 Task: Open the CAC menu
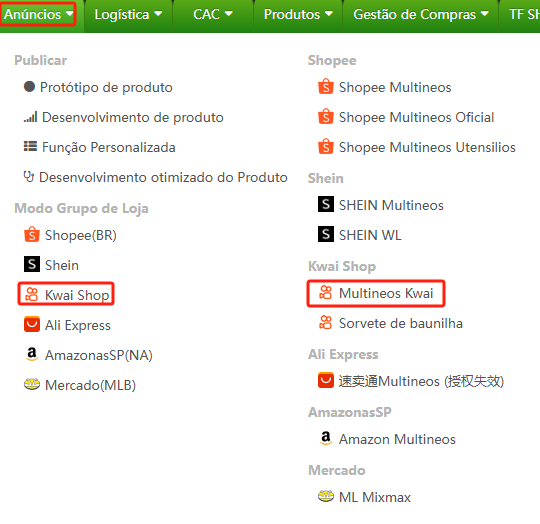pos(212,14)
